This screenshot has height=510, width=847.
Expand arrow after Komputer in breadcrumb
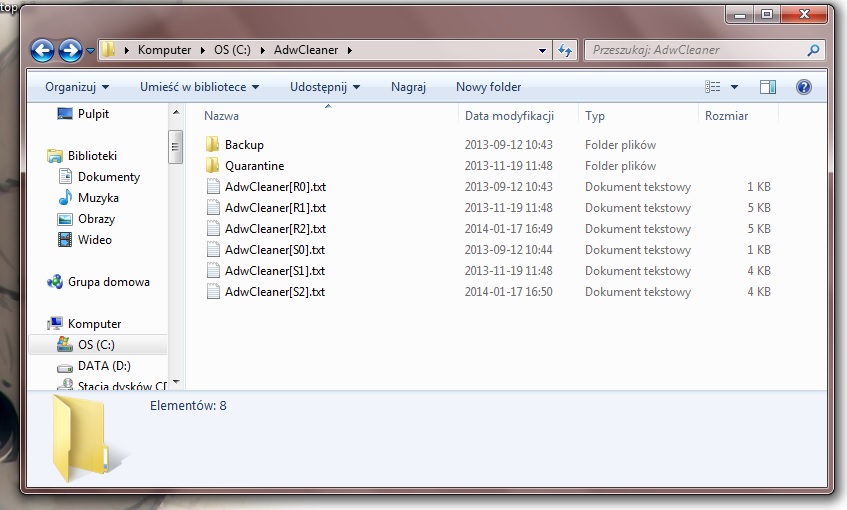203,50
